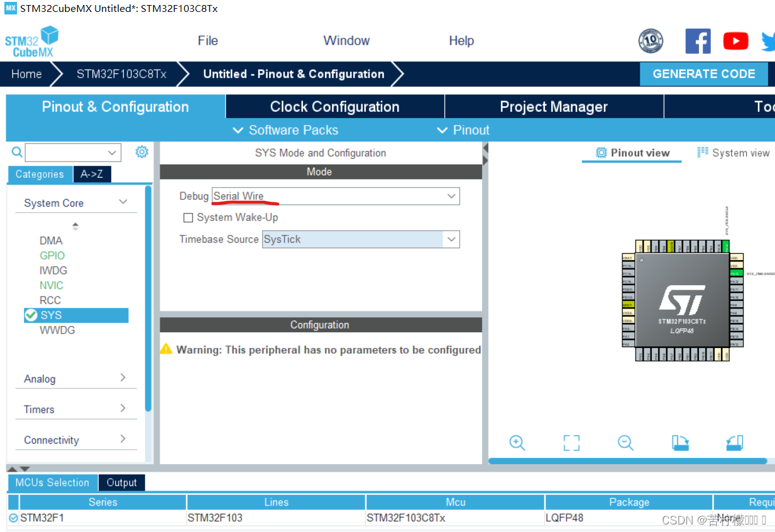Select NVIC in System Core

pos(52,286)
